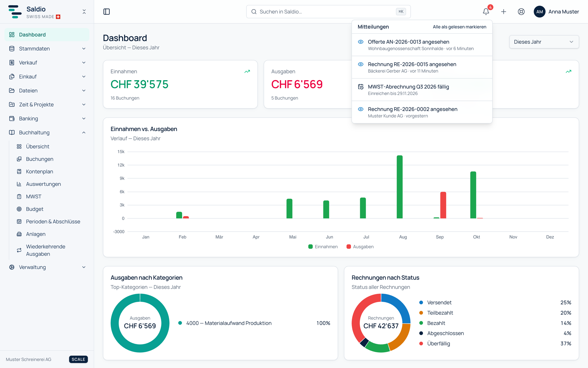This screenshot has height=368, width=588.
Task: Click the Einnahmen trend arrow icon
Action: (247, 71)
